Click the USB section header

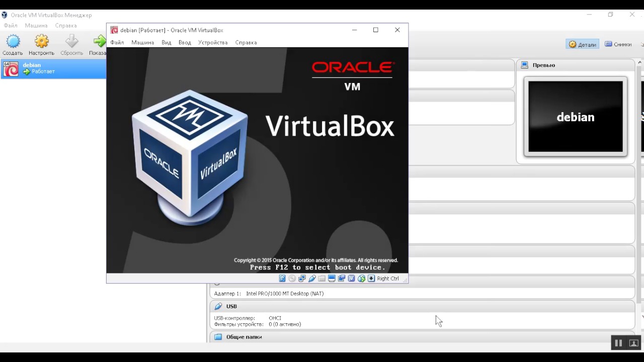click(x=423, y=306)
